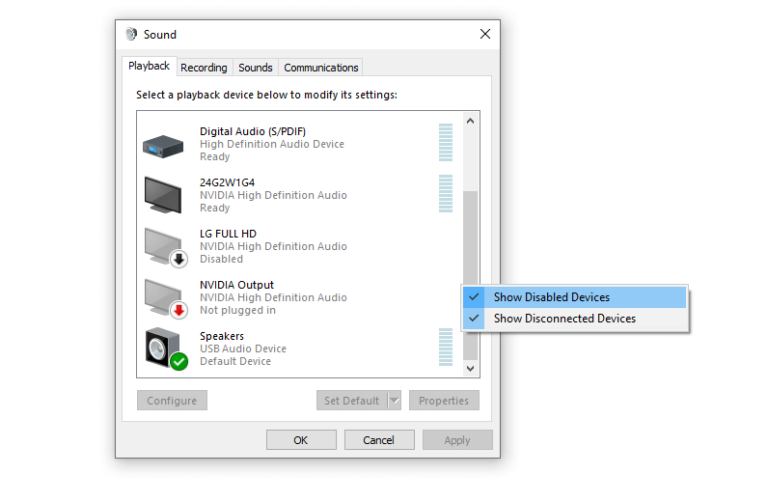Close the Sound dialog window
Image resolution: width=768 pixels, height=502 pixels.
pos(485,34)
